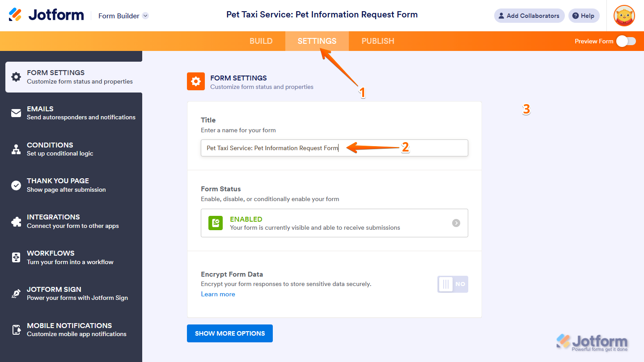644x362 pixels.
Task: Click the Emails envelope icon
Action: (x=16, y=113)
